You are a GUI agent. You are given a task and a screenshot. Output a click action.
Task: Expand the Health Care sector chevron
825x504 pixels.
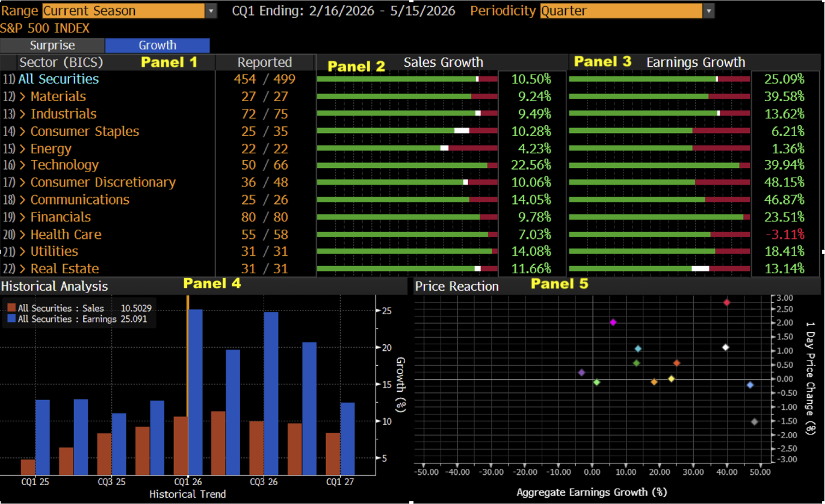point(22,234)
